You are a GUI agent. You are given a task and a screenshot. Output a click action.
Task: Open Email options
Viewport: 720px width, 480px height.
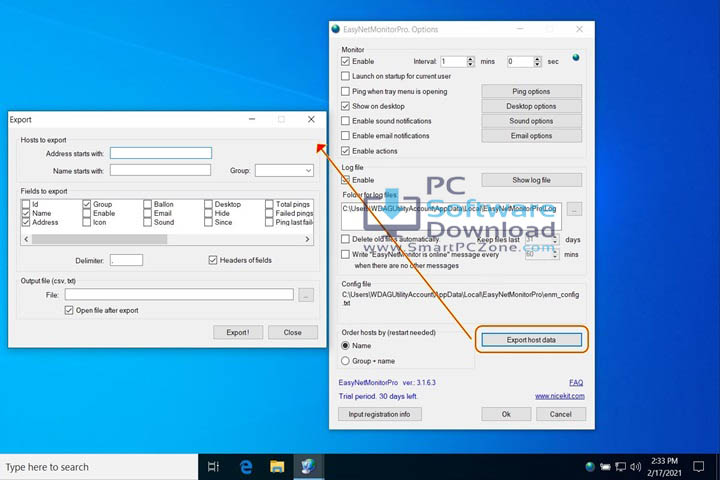531,136
